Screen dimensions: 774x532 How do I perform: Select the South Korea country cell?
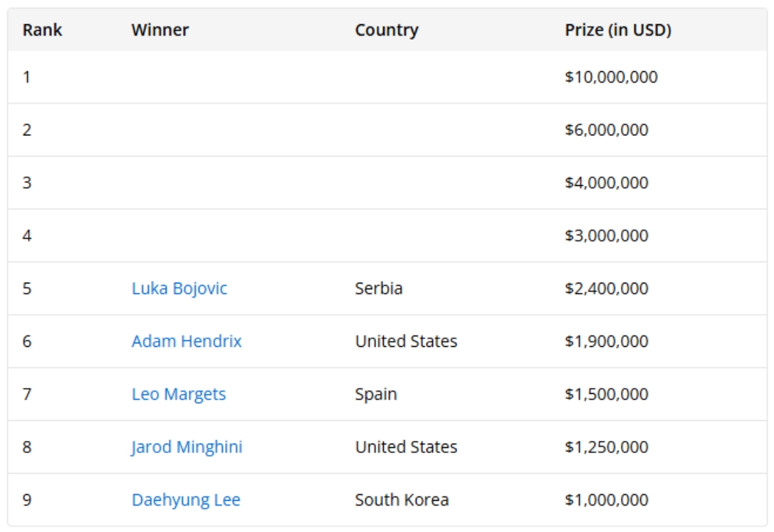point(402,500)
